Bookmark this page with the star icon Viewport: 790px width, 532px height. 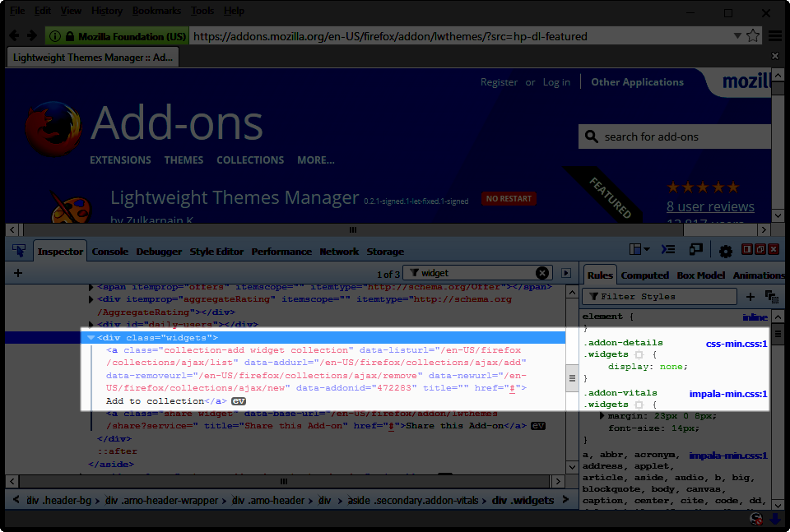[x=753, y=35]
